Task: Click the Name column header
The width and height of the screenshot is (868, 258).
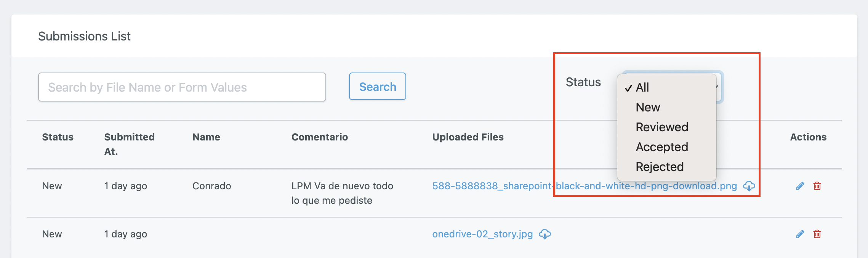Action: [206, 137]
